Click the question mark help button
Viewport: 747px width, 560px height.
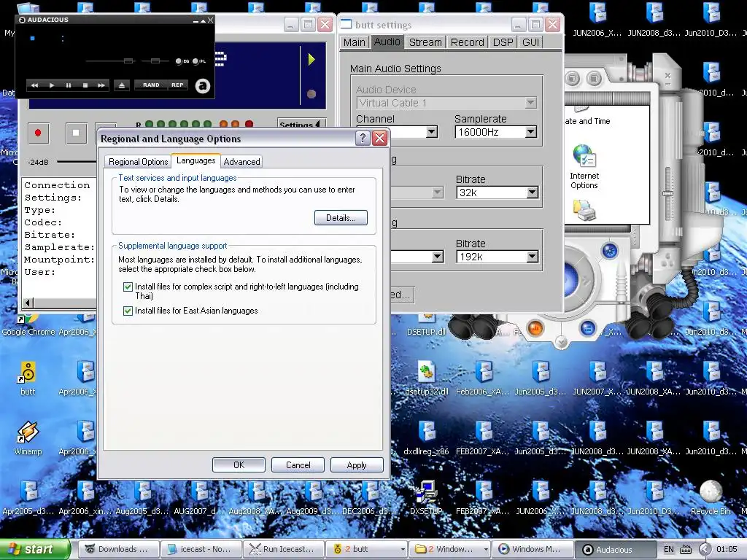click(363, 138)
